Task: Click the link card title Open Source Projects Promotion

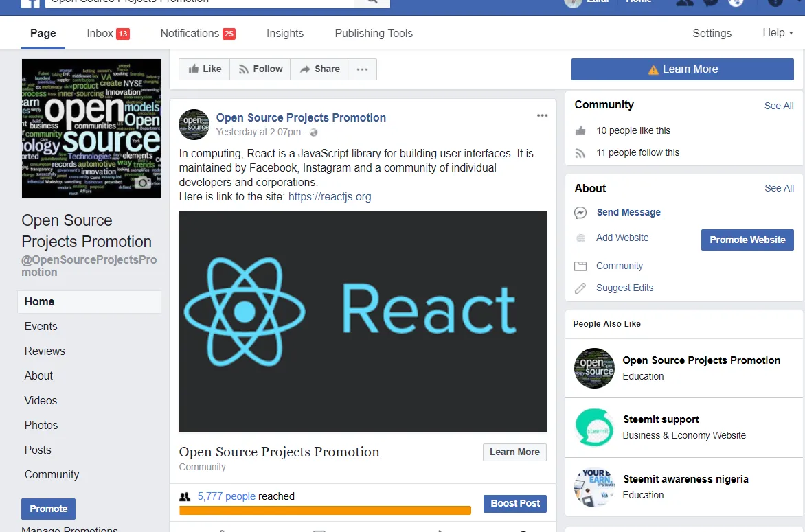Action: point(279,452)
